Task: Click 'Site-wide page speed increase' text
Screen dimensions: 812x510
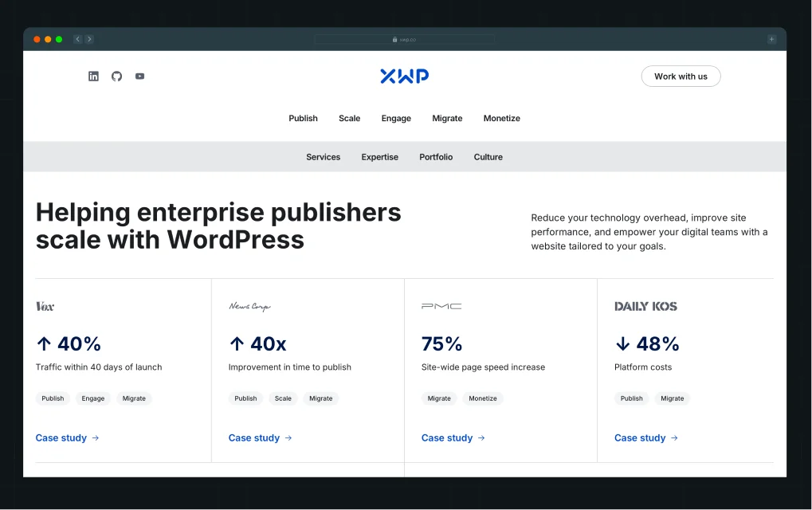Action: click(483, 367)
